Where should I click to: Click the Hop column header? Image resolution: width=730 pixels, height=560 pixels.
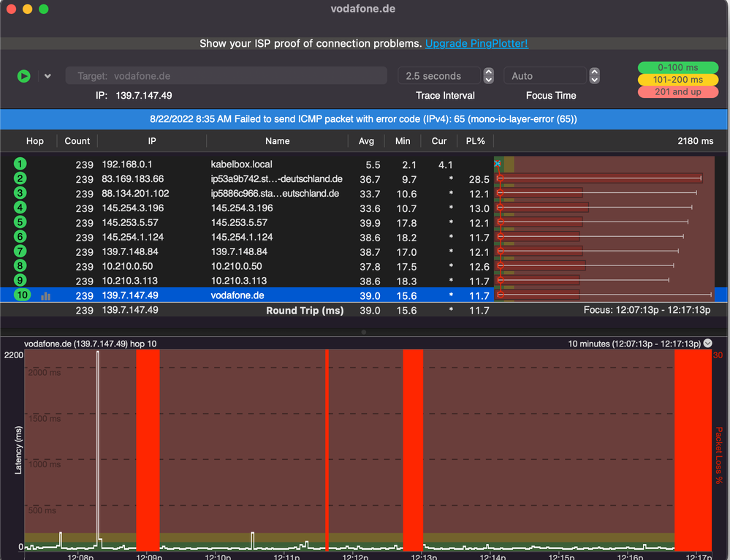[35, 141]
